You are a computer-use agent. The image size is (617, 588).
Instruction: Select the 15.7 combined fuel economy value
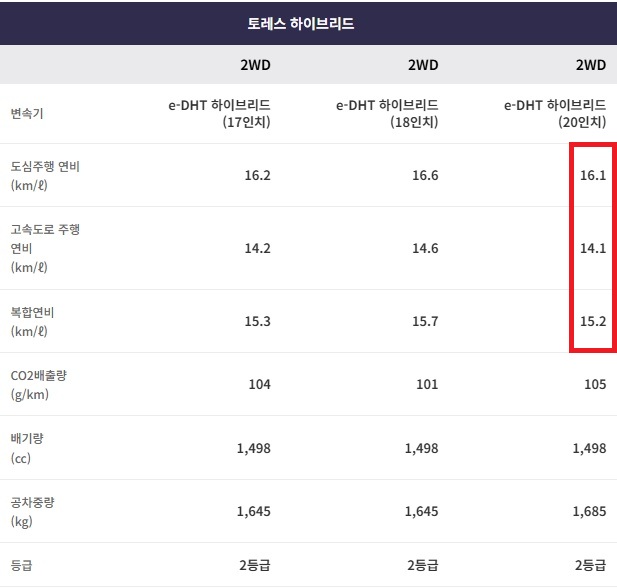tap(425, 321)
